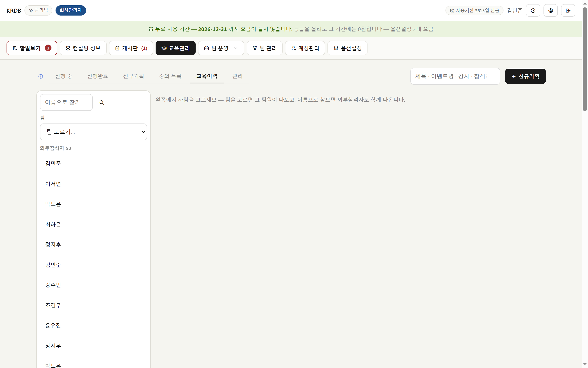The image size is (588, 368).
Task: Go to 팀 관리
Action: (264, 48)
